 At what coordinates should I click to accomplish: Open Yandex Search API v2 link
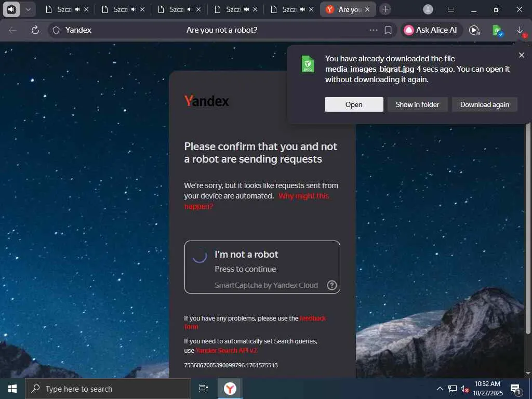(x=227, y=351)
